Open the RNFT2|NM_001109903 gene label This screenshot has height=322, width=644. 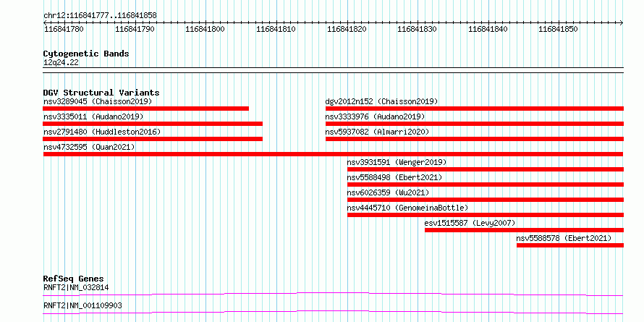click(82, 305)
